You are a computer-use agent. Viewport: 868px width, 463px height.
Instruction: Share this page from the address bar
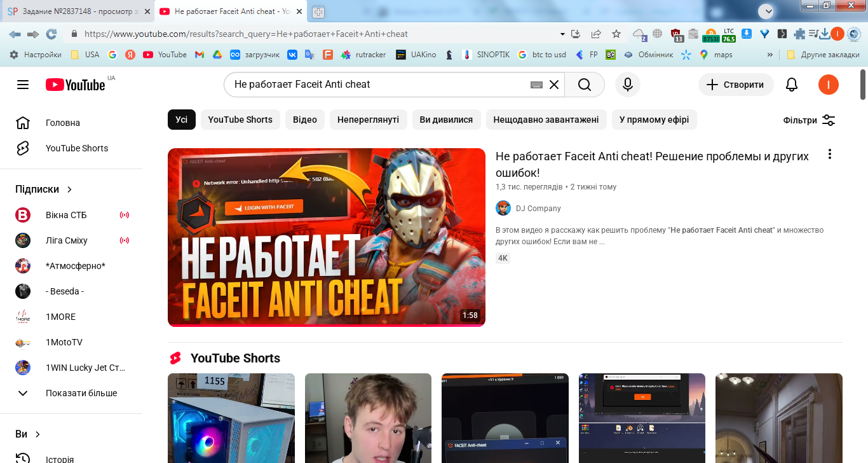[596, 34]
